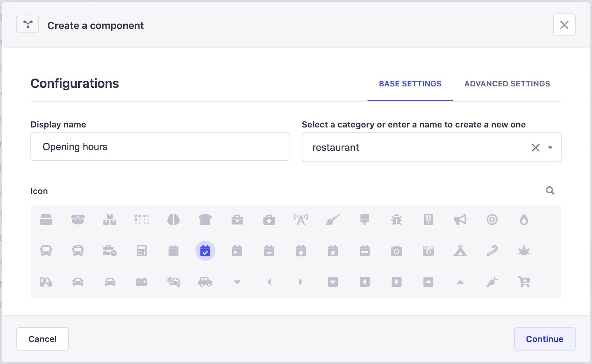Expand the category dropdown list

[550, 147]
